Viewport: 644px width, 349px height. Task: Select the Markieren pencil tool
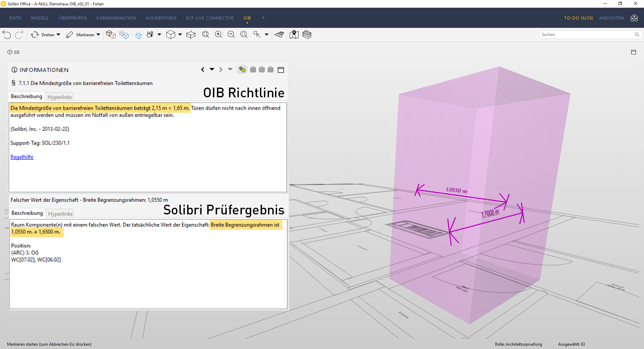[80, 35]
